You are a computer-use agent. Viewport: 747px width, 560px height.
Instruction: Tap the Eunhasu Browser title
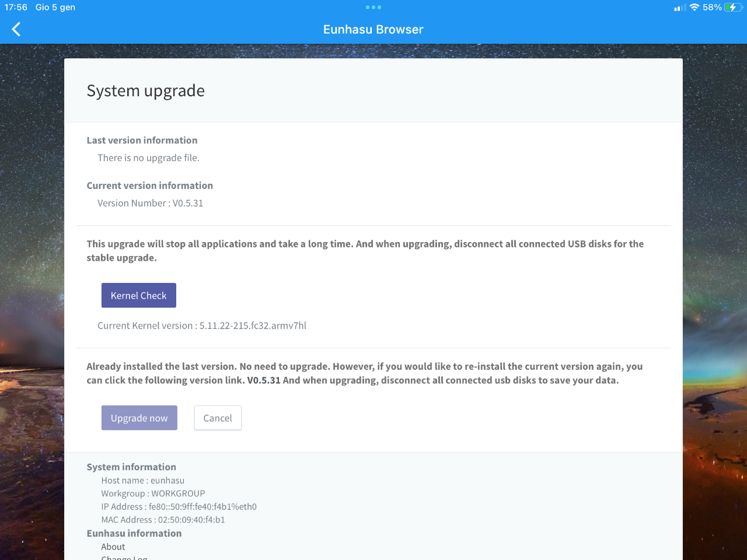tap(373, 29)
